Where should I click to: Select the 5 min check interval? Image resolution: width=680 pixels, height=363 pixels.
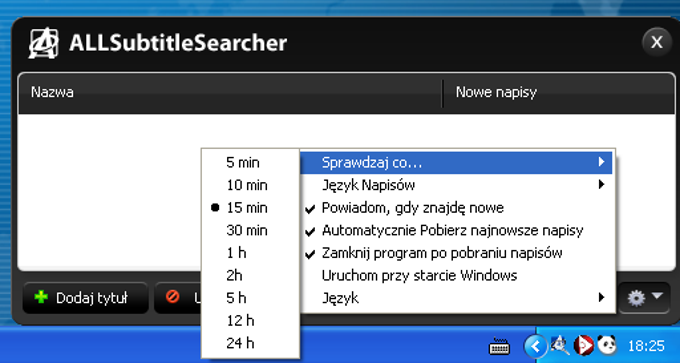(x=250, y=163)
